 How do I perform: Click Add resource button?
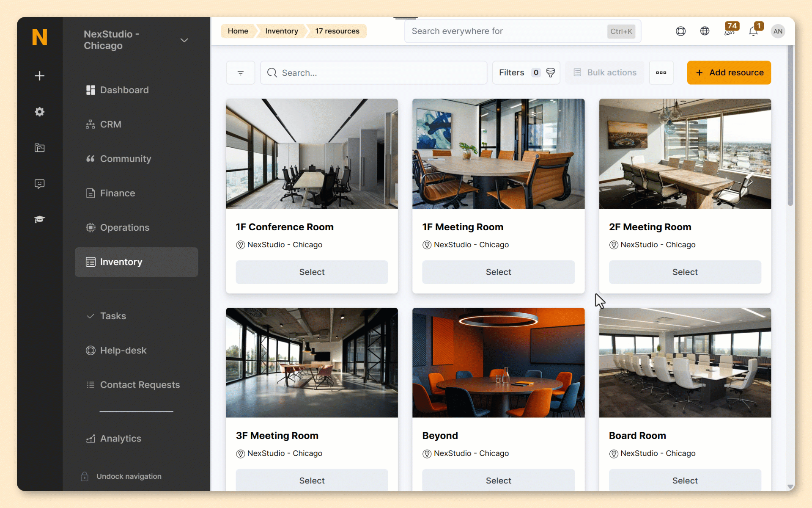[x=729, y=73]
